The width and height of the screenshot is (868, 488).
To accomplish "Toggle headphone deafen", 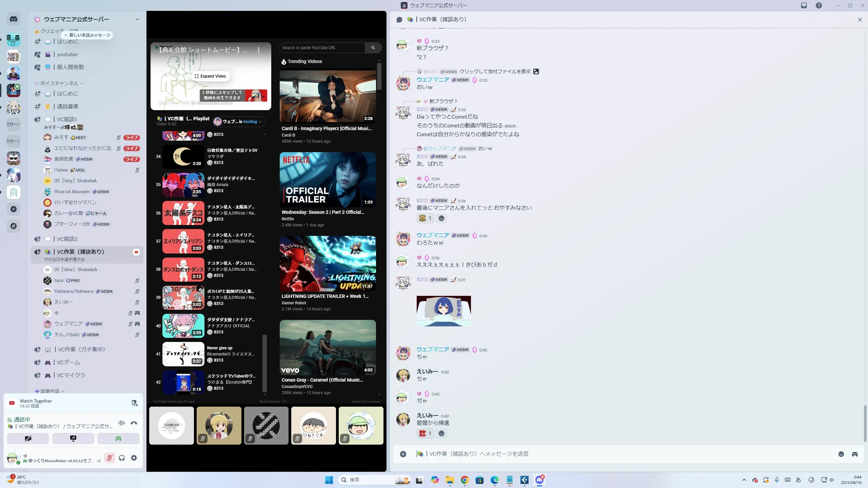I will coord(122,458).
